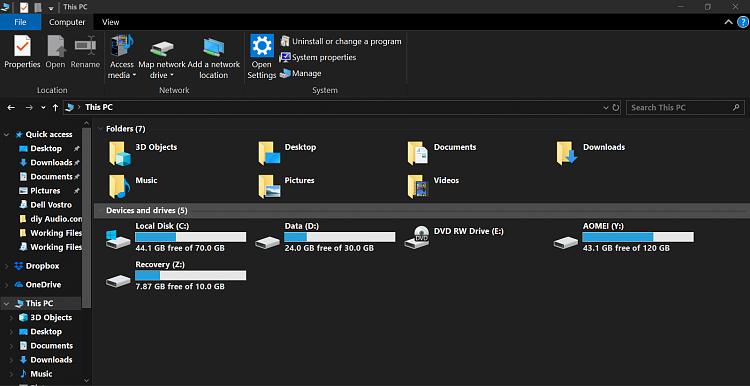Select the Downloads folder in main pane
This screenshot has height=386, width=750.
coord(591,153)
